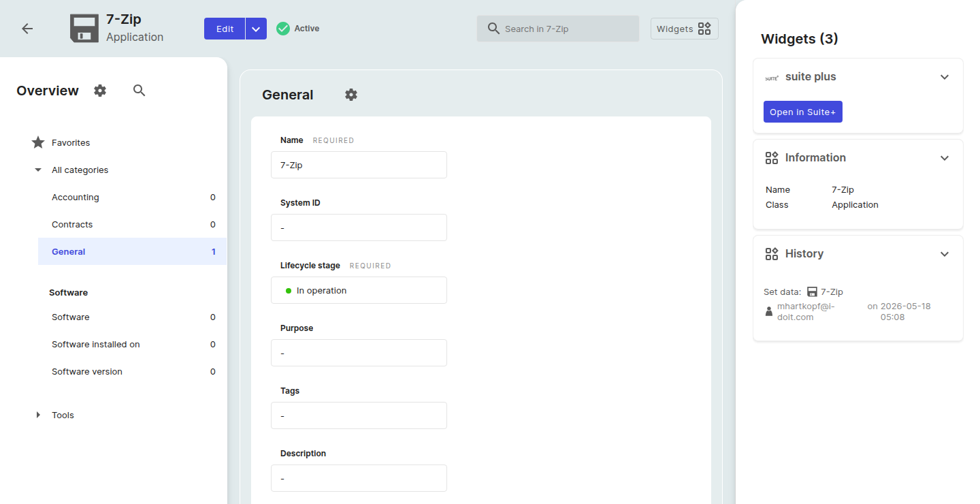980x504 pixels.
Task: Click the General panel heading
Action: coord(288,95)
